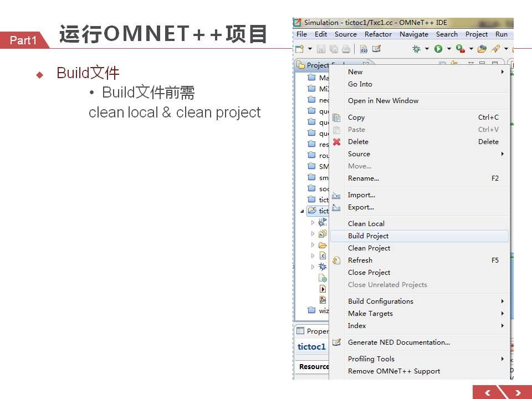Go to the next slide arrow
The image size is (532, 399).
518,392
